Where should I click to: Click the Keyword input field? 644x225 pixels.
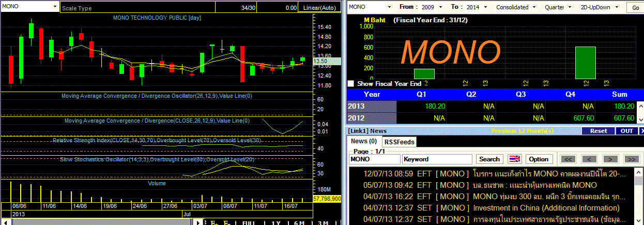[x=437, y=159]
